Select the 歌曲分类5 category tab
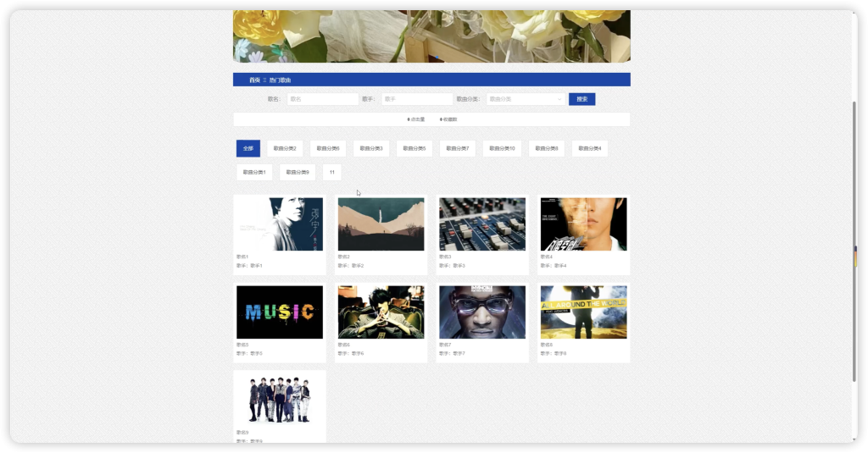Screen dimensions: 868x453 coord(414,148)
